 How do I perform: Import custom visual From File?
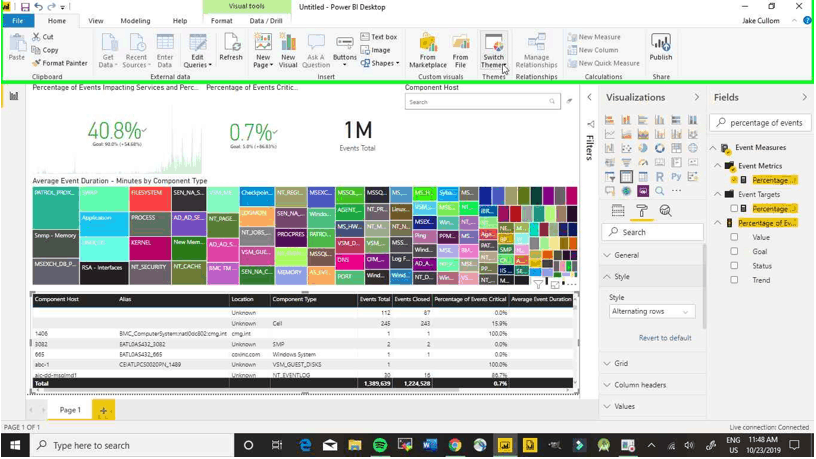point(460,50)
